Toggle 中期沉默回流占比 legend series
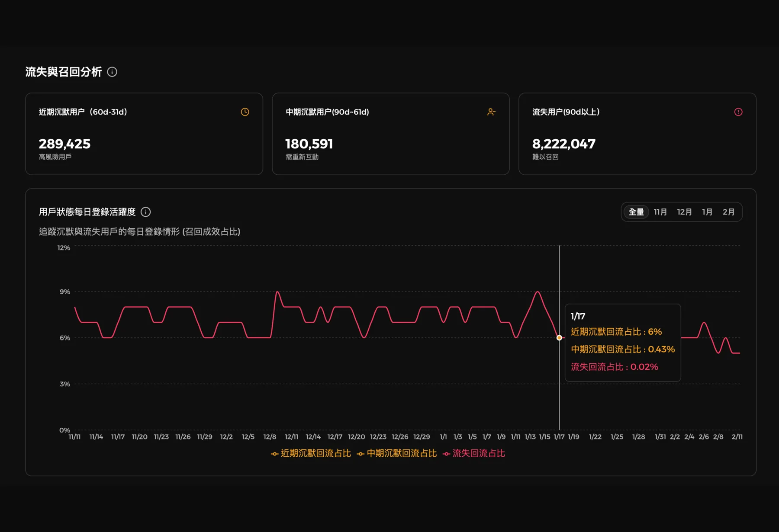Viewport: 779px width, 532px height. click(397, 453)
